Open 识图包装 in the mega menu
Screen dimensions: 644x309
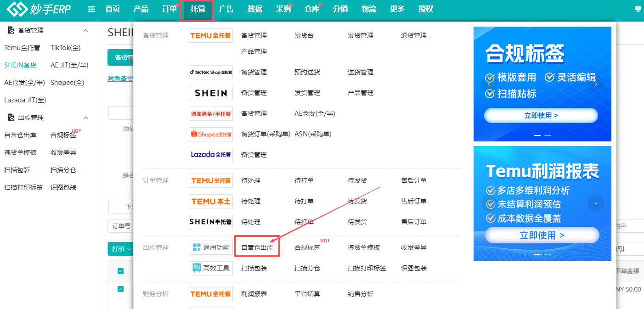pyautogui.click(x=414, y=268)
